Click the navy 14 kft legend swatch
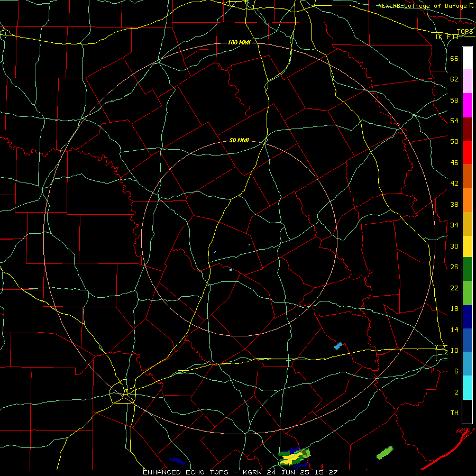Screen dimensions: 476x476 click(x=467, y=317)
